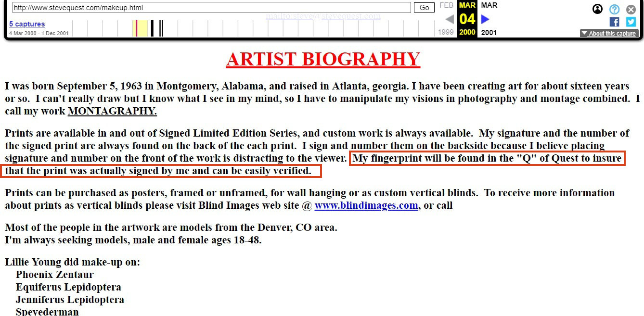Image resolution: width=644 pixels, height=316 pixels.
Task: Expand About this capture dropdown
Action: point(609,33)
